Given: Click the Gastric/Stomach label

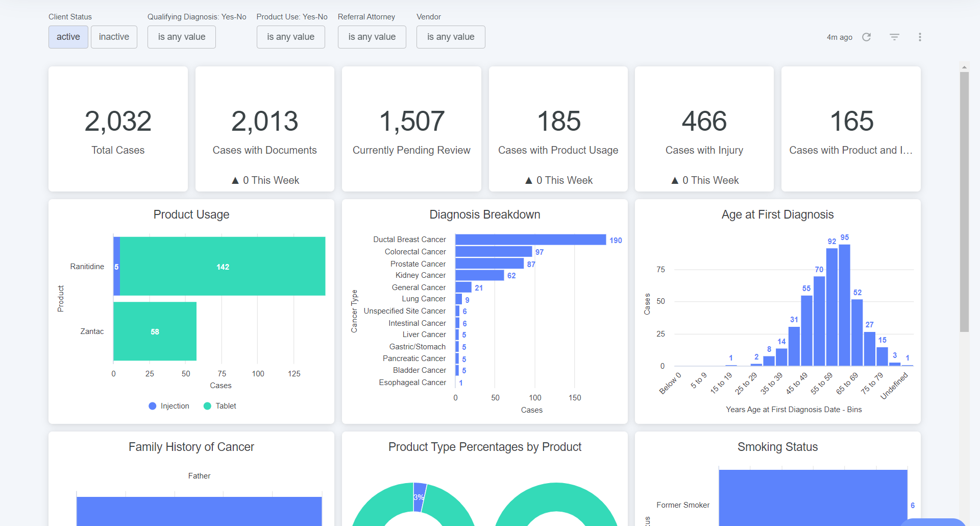Looking at the screenshot, I should point(418,347).
